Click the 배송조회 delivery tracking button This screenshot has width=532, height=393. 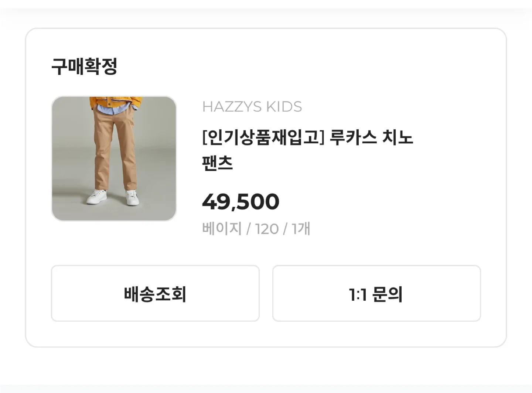tap(155, 294)
